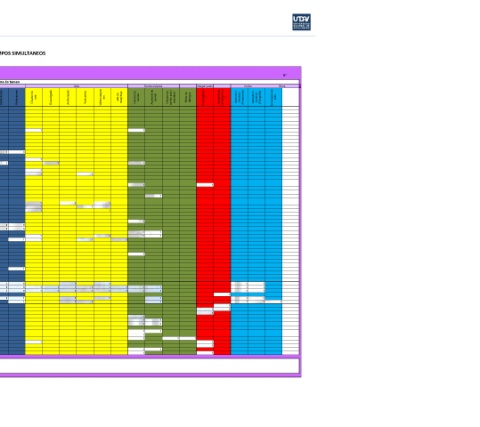The image size is (480, 427).
Task: Click the white footer box below the table
Action: (149, 366)
